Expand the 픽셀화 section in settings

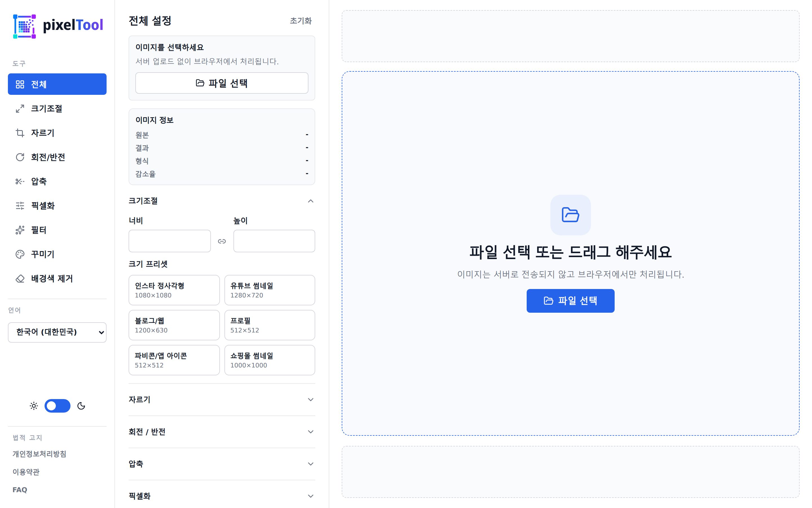tap(222, 496)
